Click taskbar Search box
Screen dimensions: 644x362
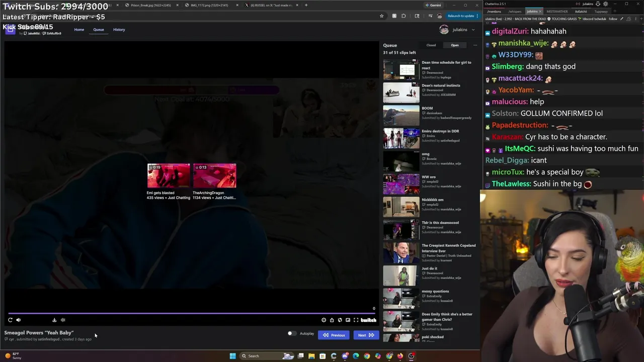[267, 356]
